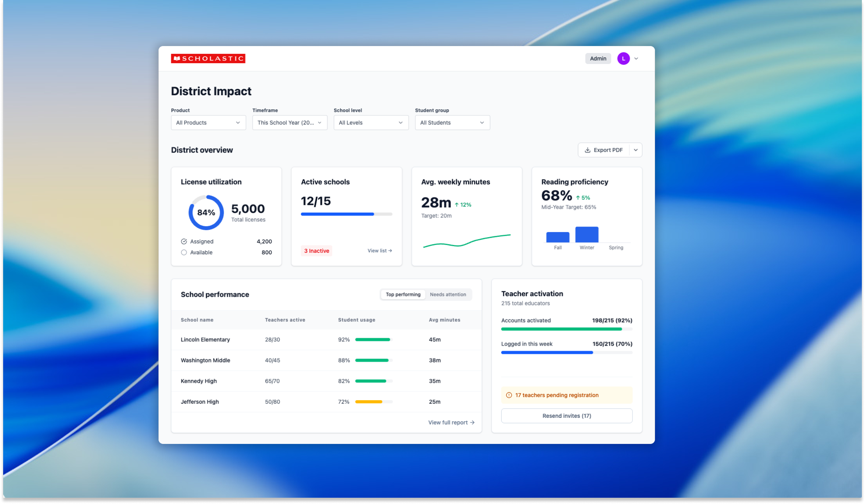The height and width of the screenshot is (504, 865).
Task: Click the download icon on Export PDF
Action: [587, 150]
